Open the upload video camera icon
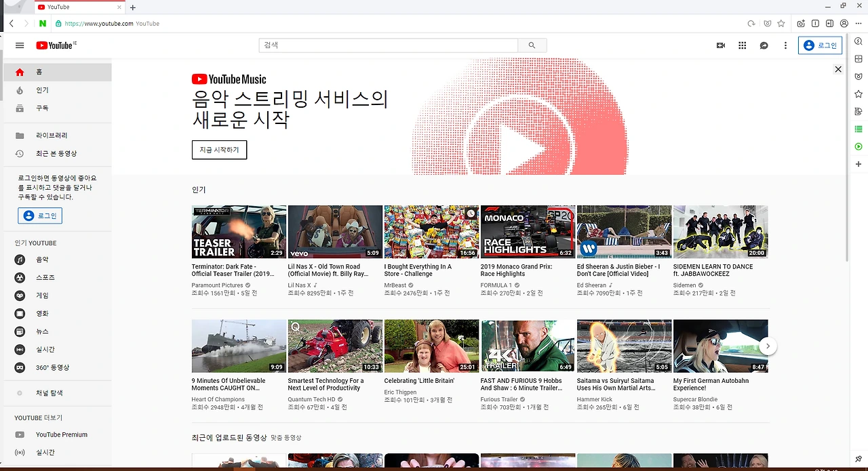The image size is (868, 471). 721,45
